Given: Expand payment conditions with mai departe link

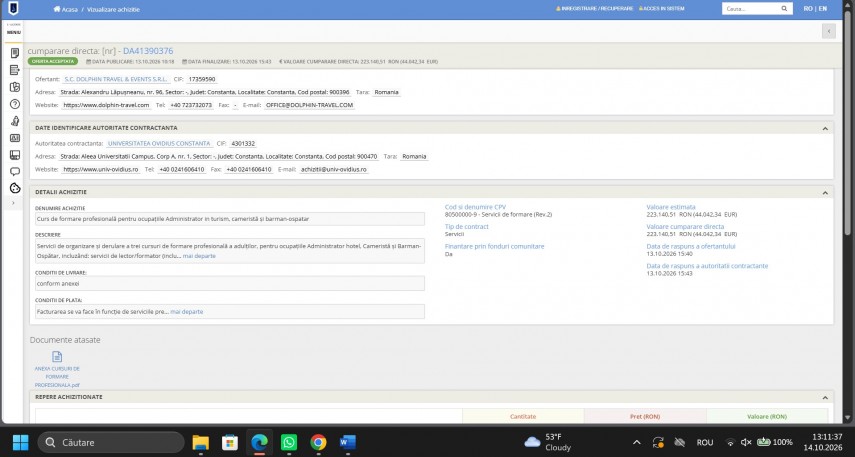Looking at the screenshot, I should click(x=186, y=312).
